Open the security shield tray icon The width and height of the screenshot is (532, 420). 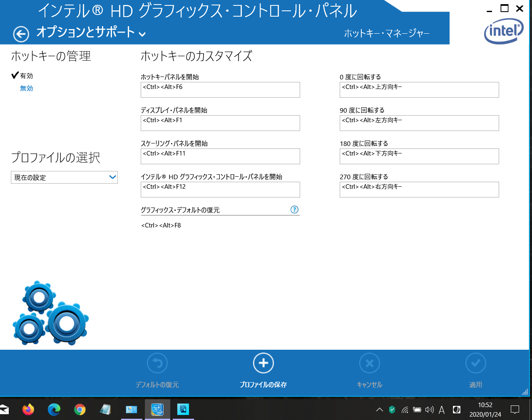point(392,410)
